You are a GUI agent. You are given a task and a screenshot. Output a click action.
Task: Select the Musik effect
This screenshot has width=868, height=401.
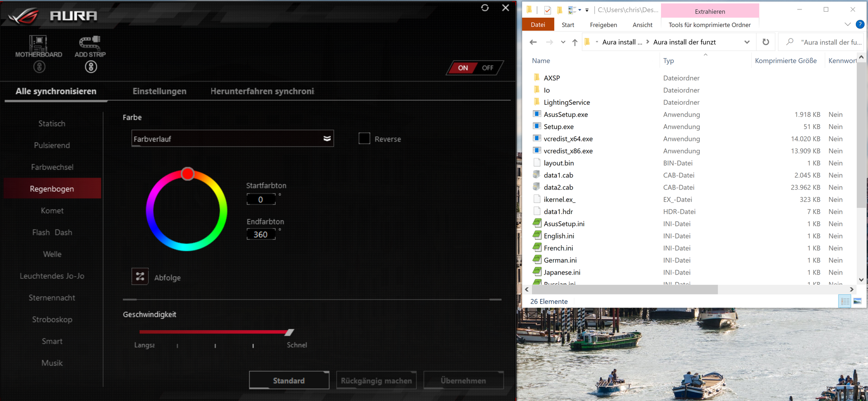coord(52,363)
